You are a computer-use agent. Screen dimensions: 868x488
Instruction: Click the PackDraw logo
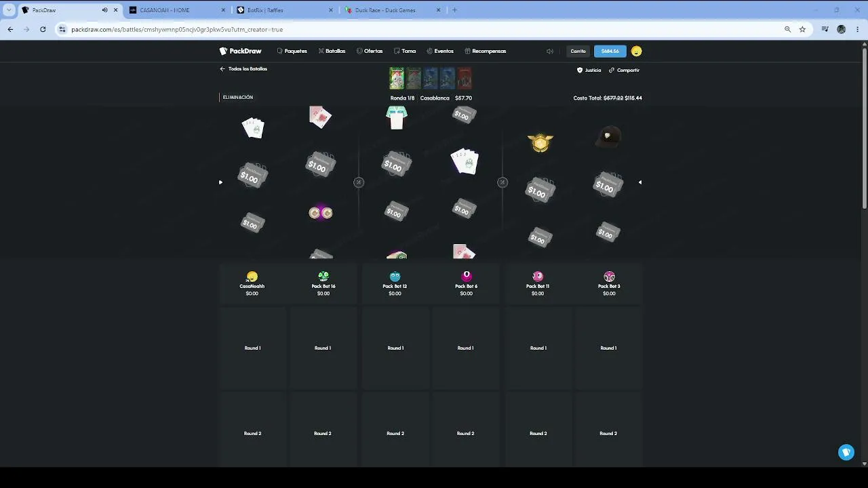coord(240,51)
